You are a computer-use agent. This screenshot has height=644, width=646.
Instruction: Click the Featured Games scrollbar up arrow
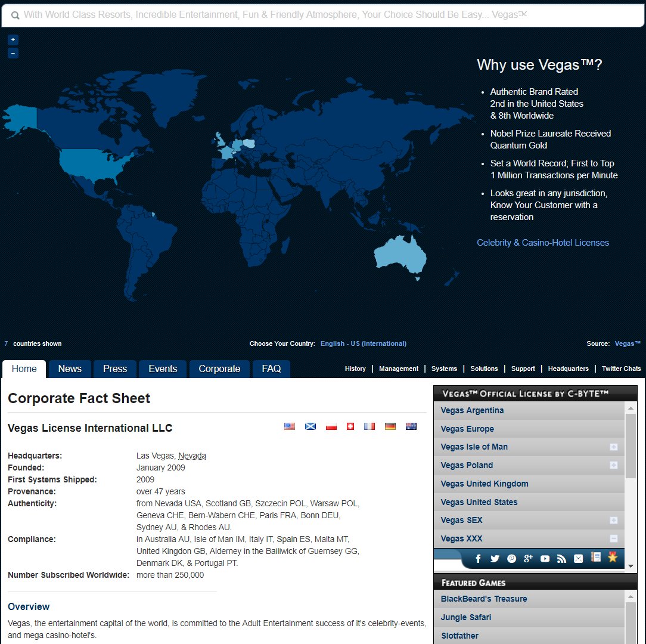tap(631, 596)
